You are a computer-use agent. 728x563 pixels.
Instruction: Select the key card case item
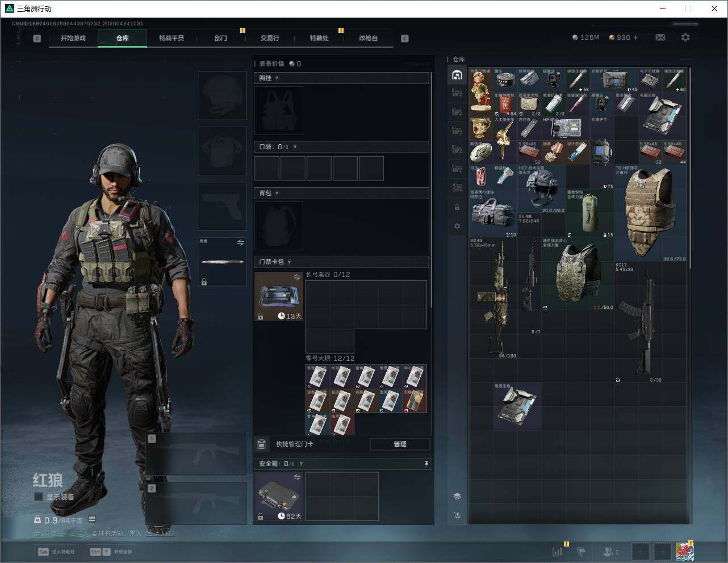(x=279, y=296)
